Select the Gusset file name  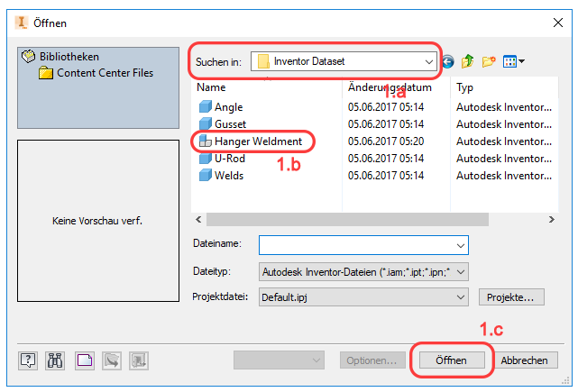[231, 124]
